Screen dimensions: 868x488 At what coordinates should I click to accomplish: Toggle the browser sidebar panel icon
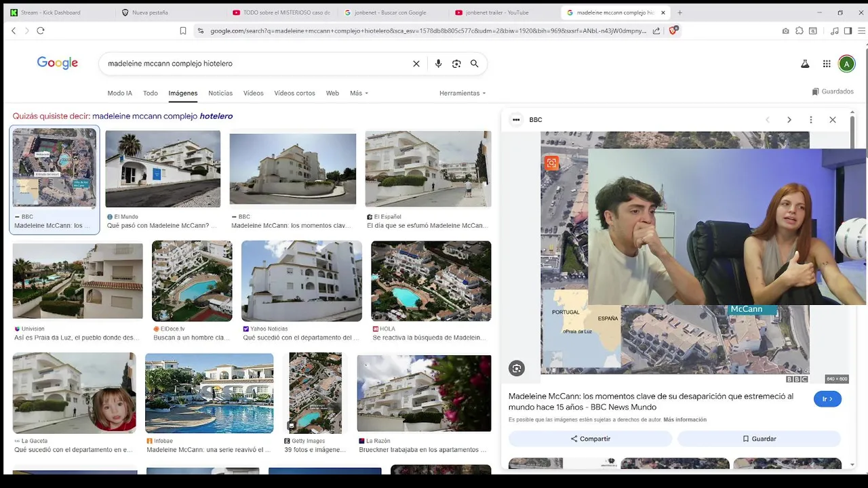tap(848, 30)
